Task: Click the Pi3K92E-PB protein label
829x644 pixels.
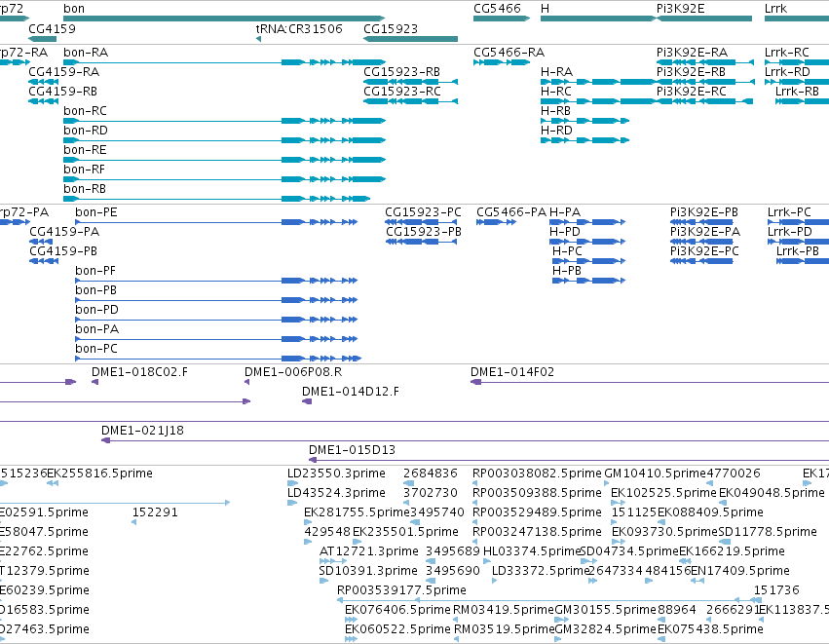Action: (x=704, y=212)
